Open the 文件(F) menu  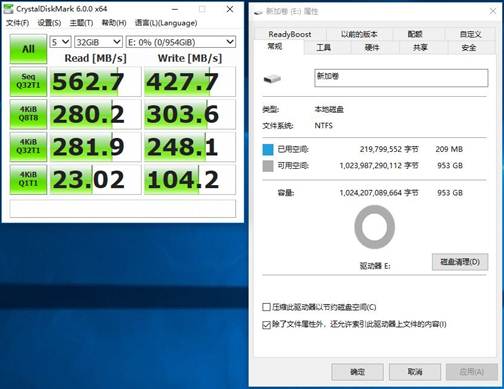click(x=17, y=23)
